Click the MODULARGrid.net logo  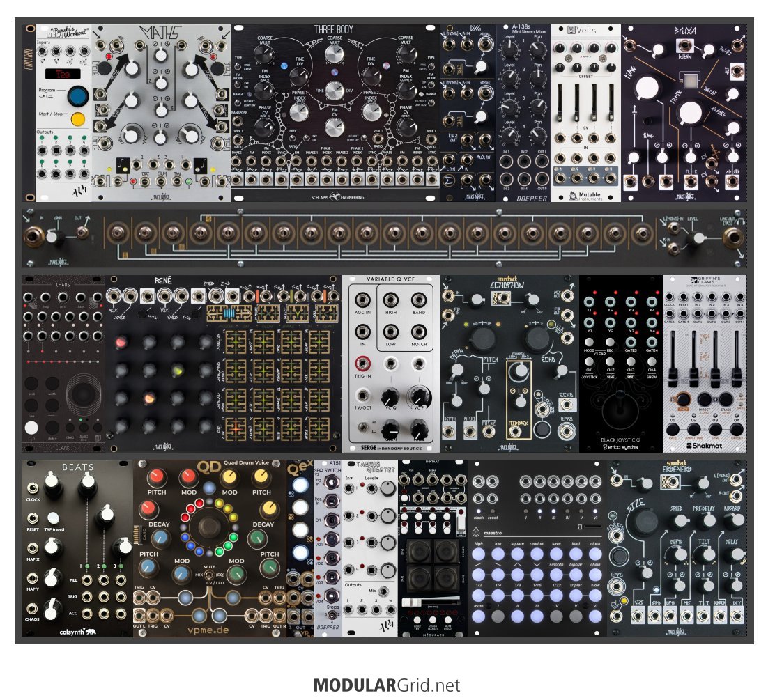[x=387, y=685]
